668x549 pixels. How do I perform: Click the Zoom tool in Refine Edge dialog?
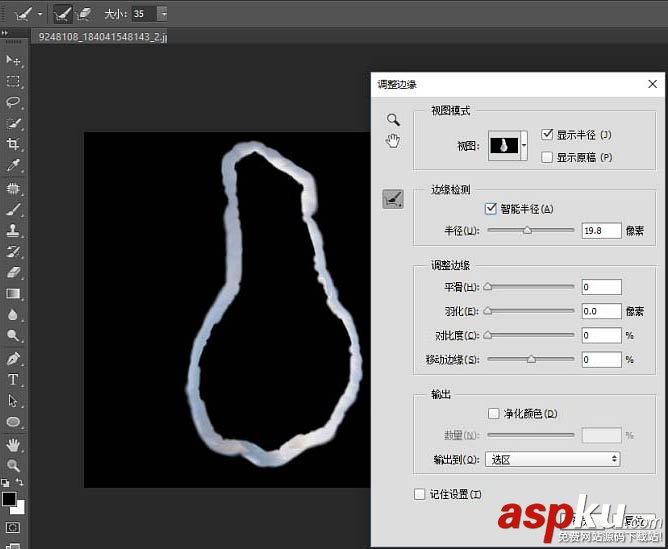coord(393,120)
